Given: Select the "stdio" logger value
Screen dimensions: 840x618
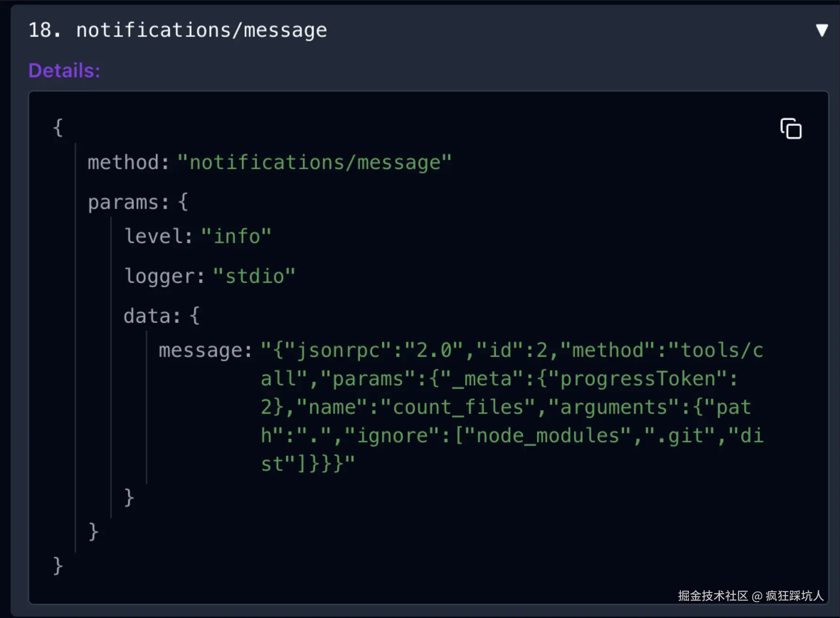Looking at the screenshot, I should (x=254, y=276).
